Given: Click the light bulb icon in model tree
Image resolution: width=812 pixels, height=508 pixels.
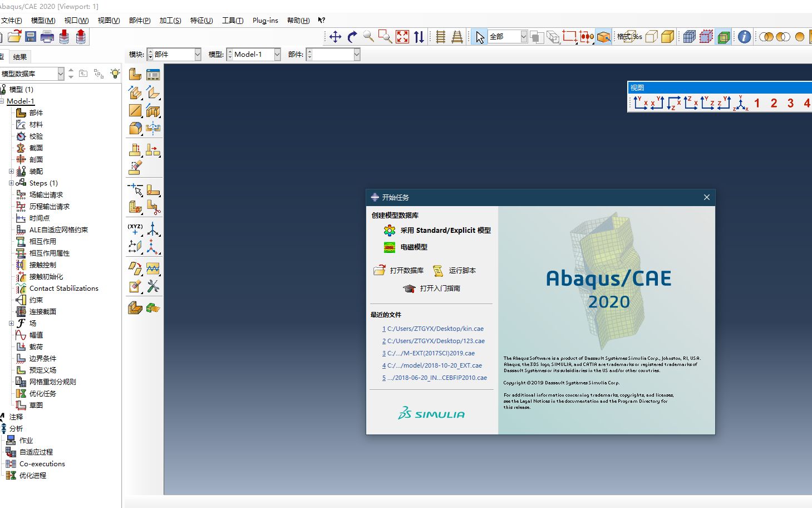Looking at the screenshot, I should point(115,73).
